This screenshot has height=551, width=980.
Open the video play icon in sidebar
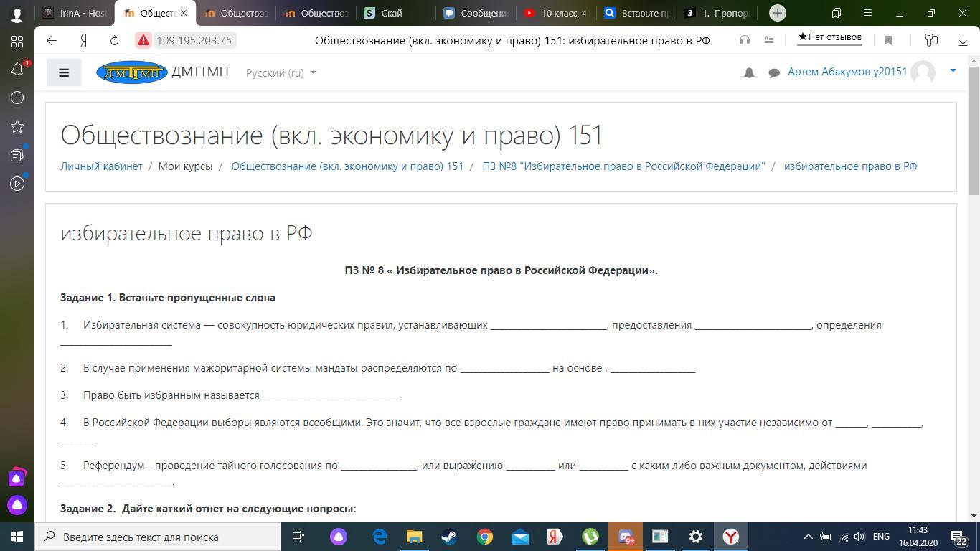click(x=17, y=184)
